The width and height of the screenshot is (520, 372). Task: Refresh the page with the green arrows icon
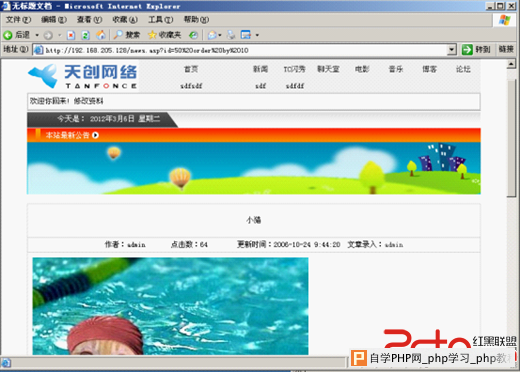[86, 35]
